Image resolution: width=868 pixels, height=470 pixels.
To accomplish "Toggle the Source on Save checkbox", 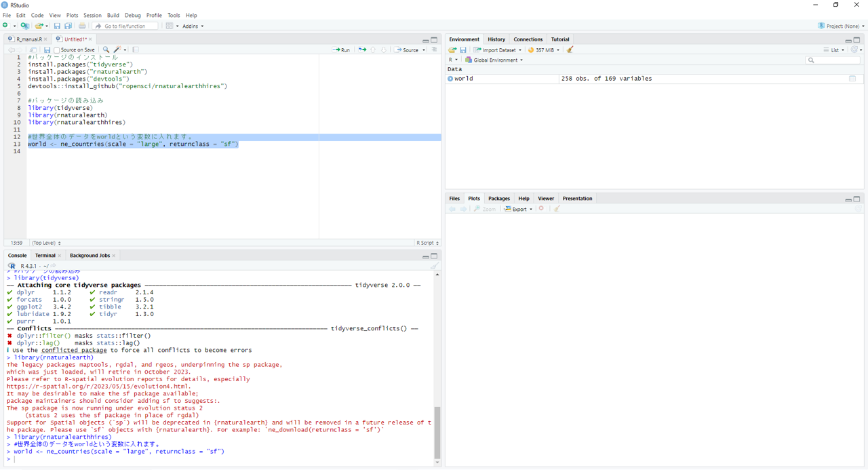I will (57, 50).
